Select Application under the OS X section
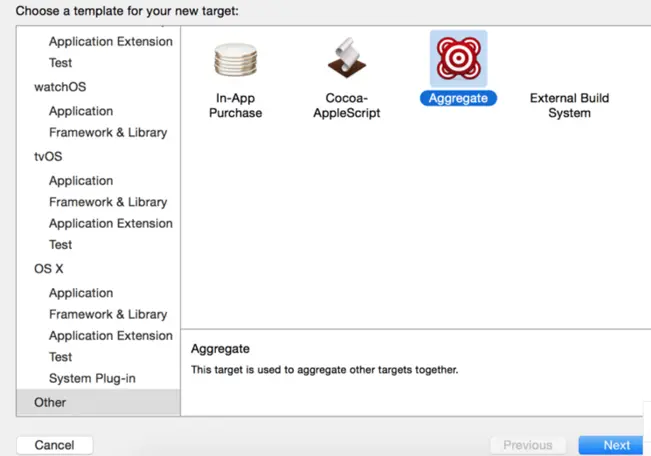 point(81,293)
